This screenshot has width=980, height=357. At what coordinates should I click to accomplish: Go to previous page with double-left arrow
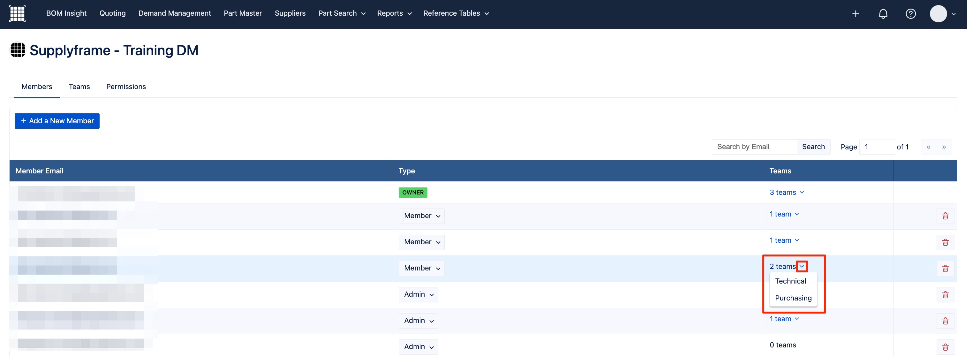point(928,147)
